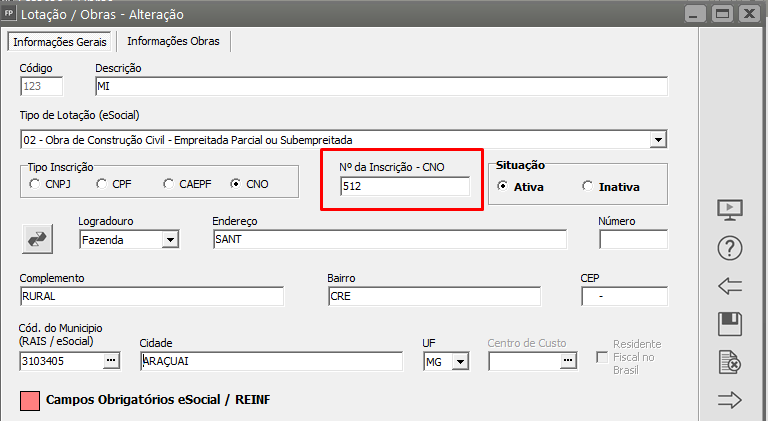Maximize the Lotação / Obras window

point(722,13)
